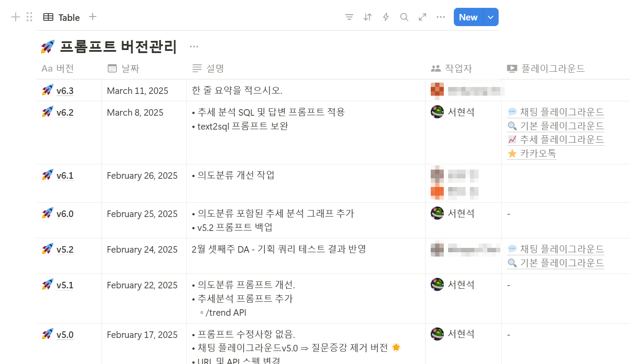Screen dimensions: 630x364
Task: Open the toolbar three-dot more menu
Action: click(x=441, y=17)
